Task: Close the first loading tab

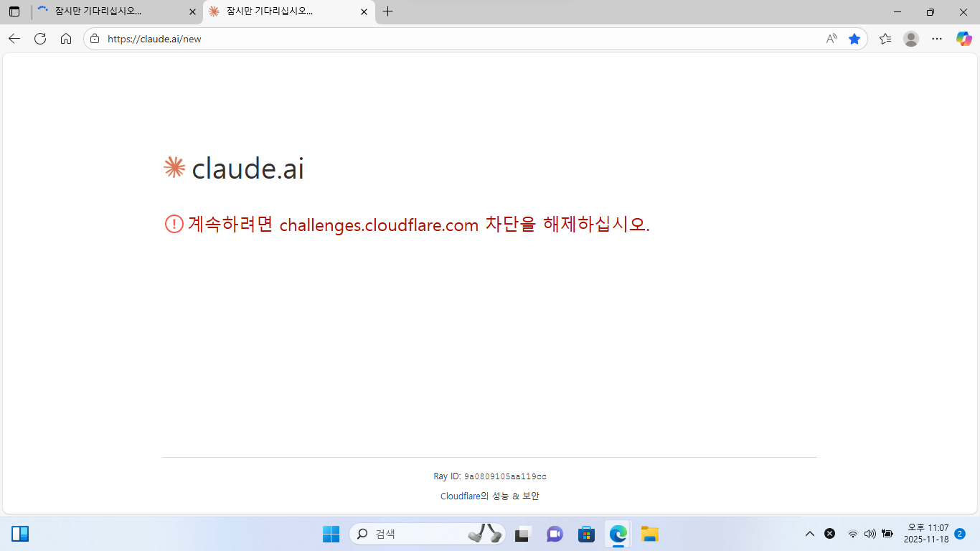Action: click(192, 11)
